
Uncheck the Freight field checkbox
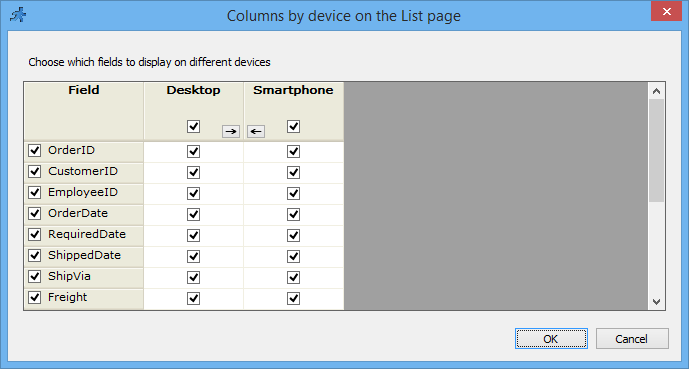coord(34,297)
